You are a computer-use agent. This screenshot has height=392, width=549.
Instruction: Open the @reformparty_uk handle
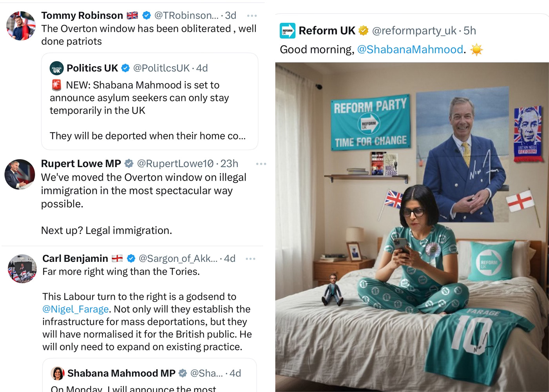point(414,31)
